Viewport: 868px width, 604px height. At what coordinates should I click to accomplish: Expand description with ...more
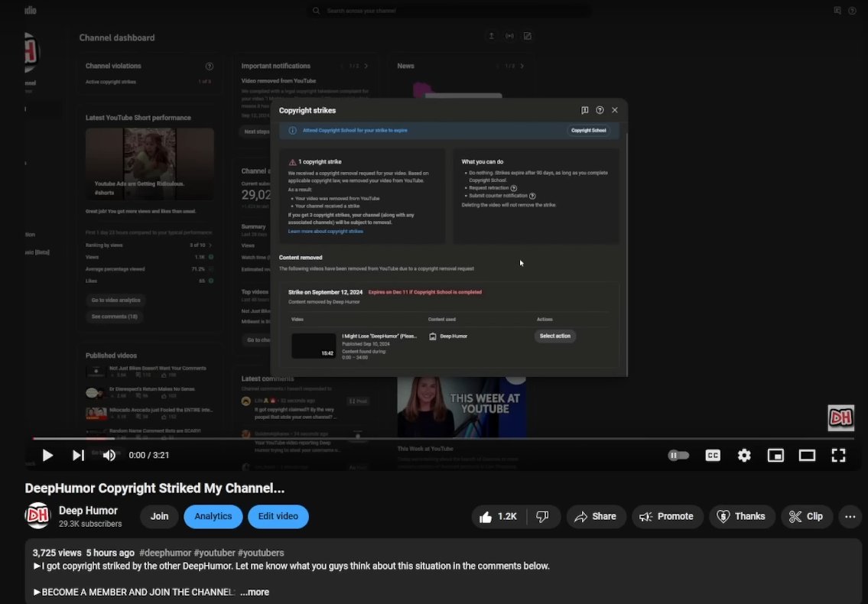pos(255,592)
